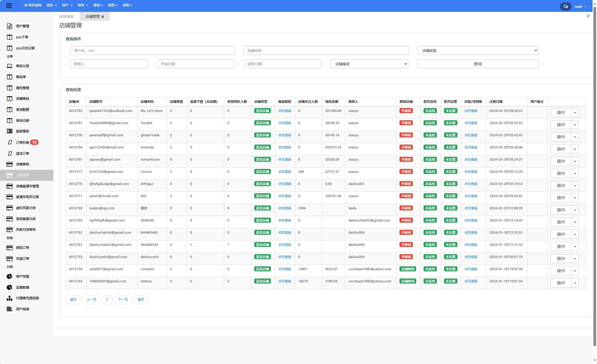597x364 pixels.
Task: Enter text in 用户名、UID input field
Action: [x=152, y=50]
